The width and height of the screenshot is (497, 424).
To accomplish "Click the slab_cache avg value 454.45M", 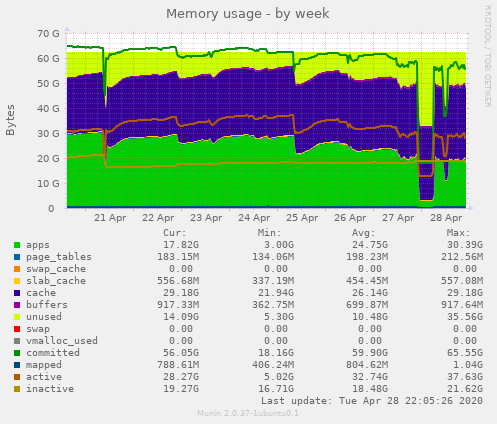I will pyautogui.click(x=367, y=281).
